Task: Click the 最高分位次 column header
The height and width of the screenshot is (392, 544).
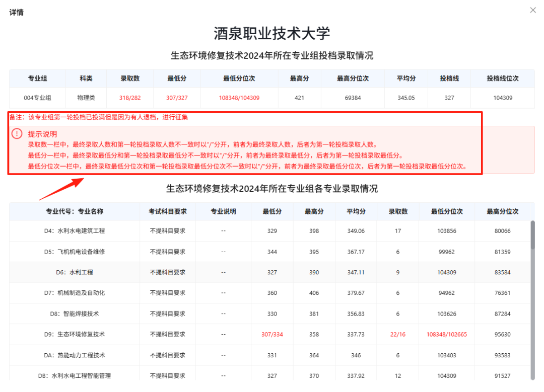Action: tap(353, 77)
